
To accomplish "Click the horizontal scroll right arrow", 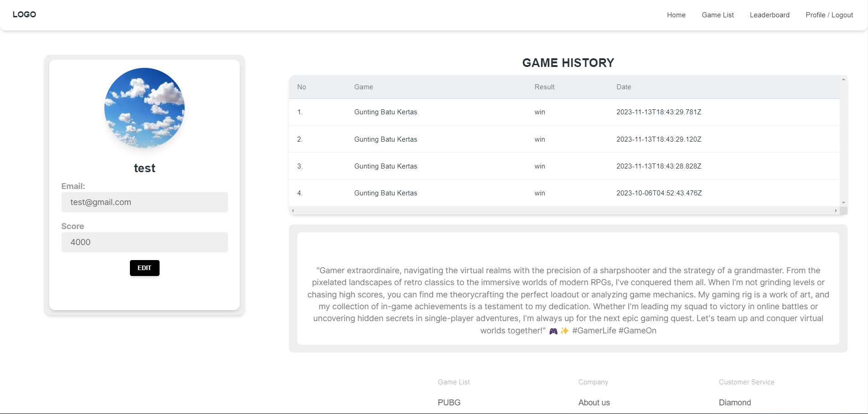I will [836, 211].
